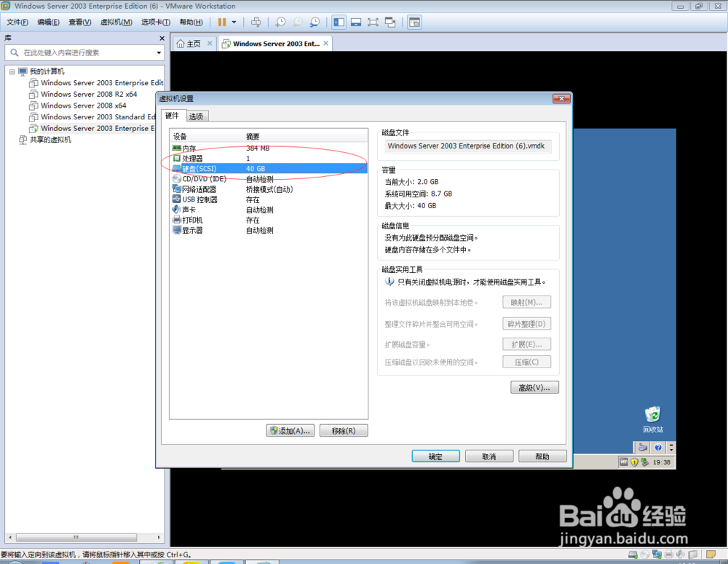The image size is (728, 564).
Task: Open the 选项卡(T) menu
Action: click(156, 23)
